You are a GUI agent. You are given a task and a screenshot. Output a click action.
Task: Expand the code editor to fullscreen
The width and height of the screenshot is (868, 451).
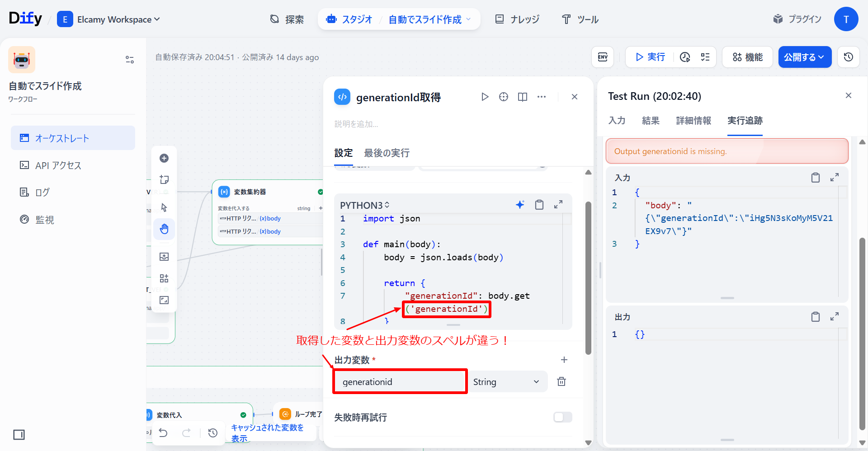pyautogui.click(x=558, y=205)
